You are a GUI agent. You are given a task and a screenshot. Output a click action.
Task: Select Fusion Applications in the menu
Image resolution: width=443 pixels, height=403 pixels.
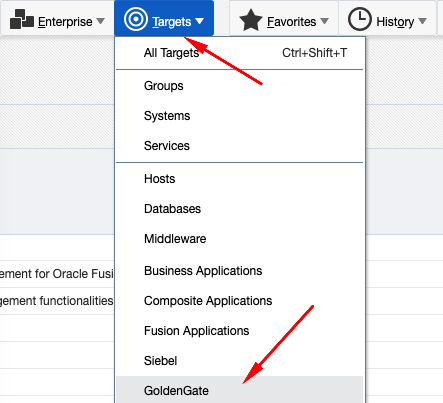[x=240, y=331]
